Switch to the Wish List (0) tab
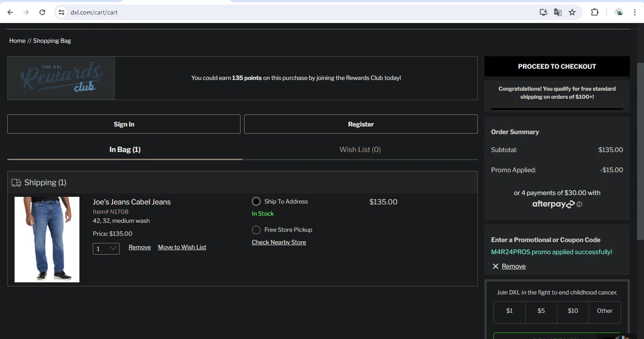Viewport: 644px width, 339px height. [x=360, y=150]
